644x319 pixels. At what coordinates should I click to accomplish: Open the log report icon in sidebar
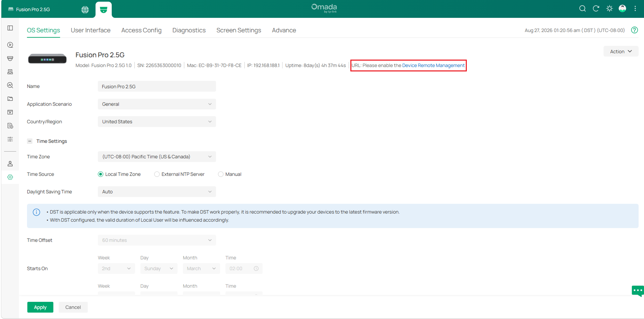coord(10,126)
